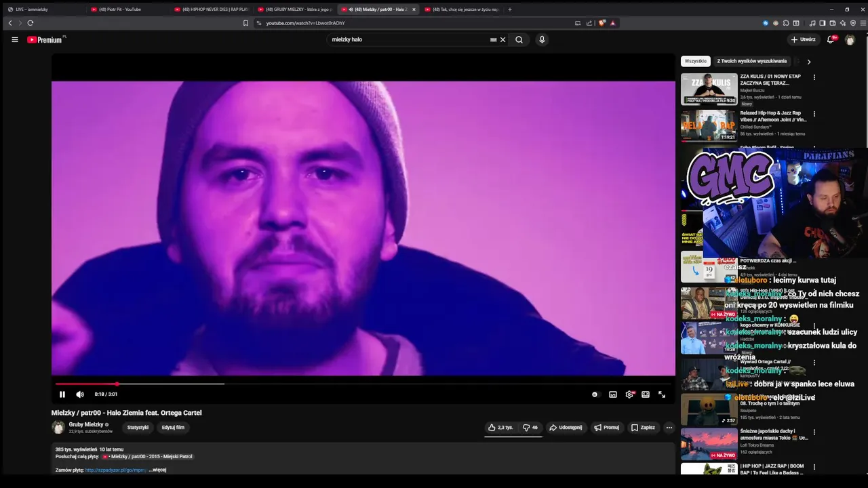Pause the playing video
This screenshot has height=488, width=868.
(x=62, y=394)
